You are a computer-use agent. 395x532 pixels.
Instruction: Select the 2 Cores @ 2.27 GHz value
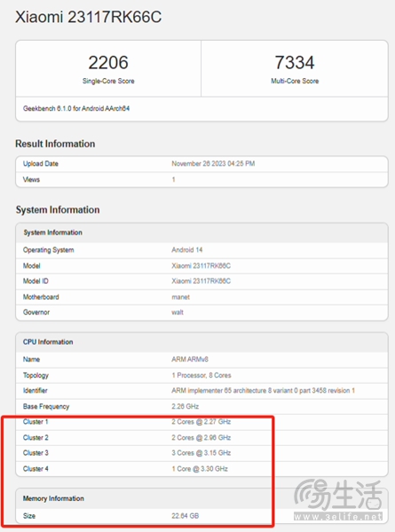coord(201,422)
